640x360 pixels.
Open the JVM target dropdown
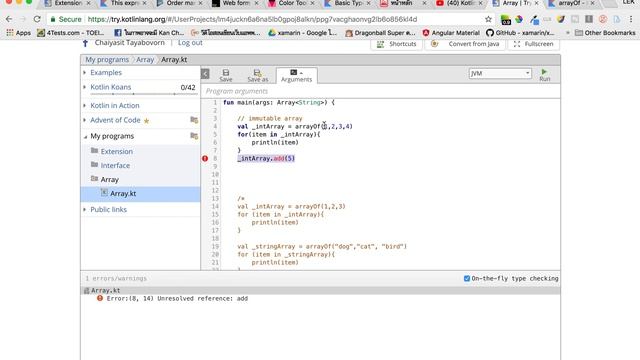tap(500, 73)
